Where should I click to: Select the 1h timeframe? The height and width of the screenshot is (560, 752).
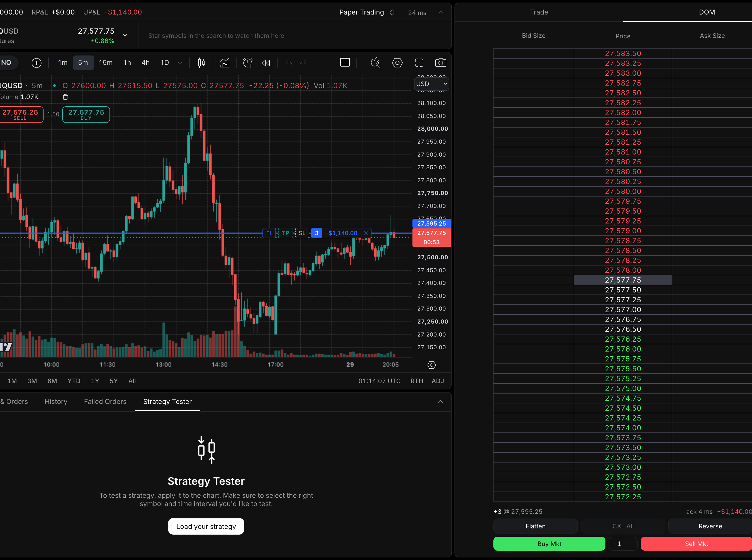pos(127,63)
